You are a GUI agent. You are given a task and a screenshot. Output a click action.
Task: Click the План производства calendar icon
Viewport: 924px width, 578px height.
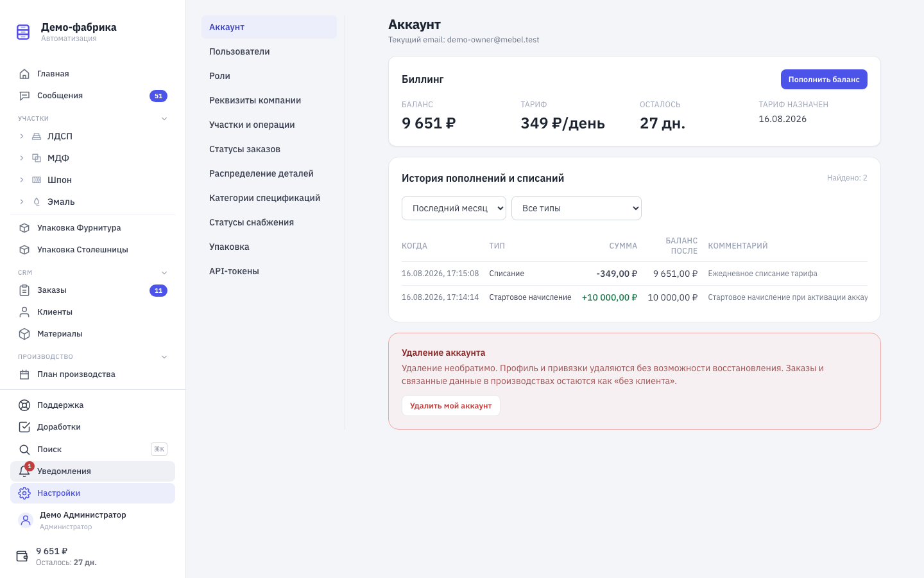point(24,374)
